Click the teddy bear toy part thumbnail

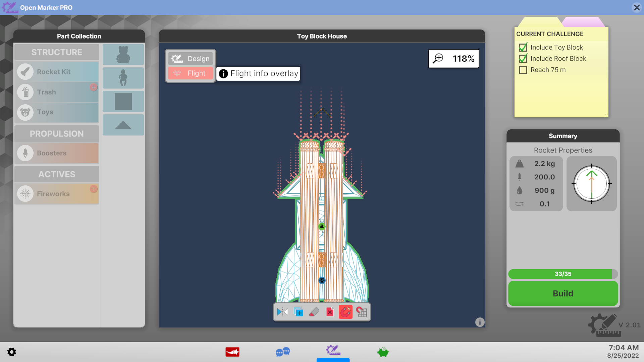[123, 54]
